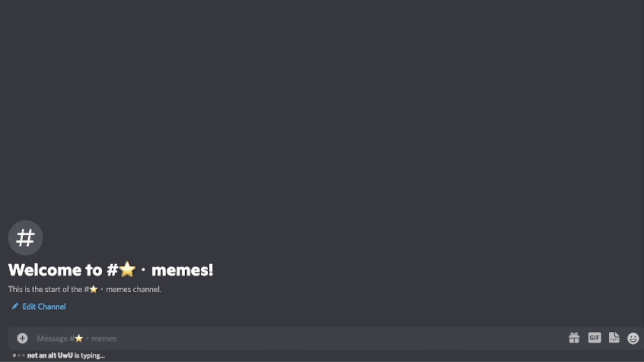The height and width of the screenshot is (362, 644).
Task: Click the 'Welcome to' heading text
Action: [x=55, y=269]
